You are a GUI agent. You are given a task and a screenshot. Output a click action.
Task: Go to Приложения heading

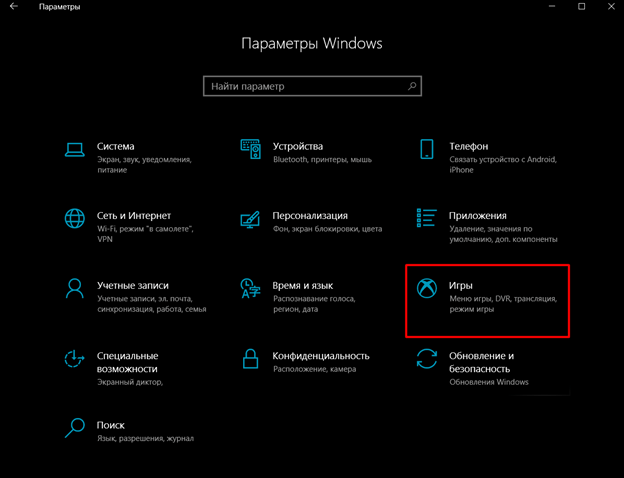[x=478, y=216]
